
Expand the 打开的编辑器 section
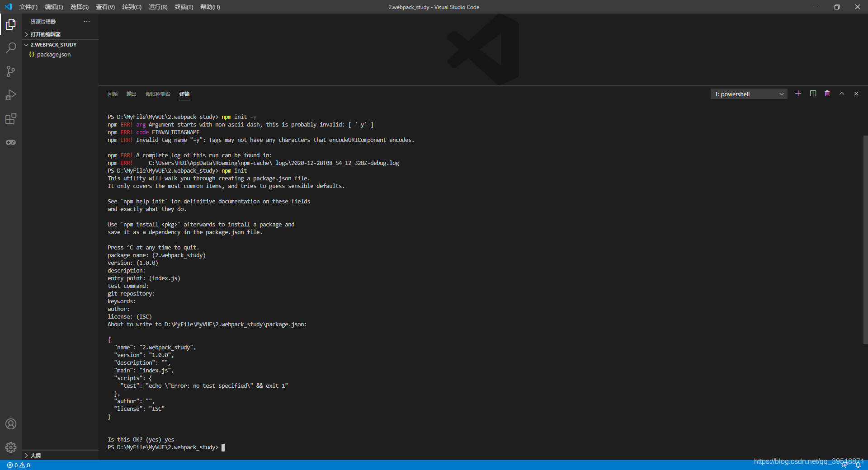coord(60,34)
